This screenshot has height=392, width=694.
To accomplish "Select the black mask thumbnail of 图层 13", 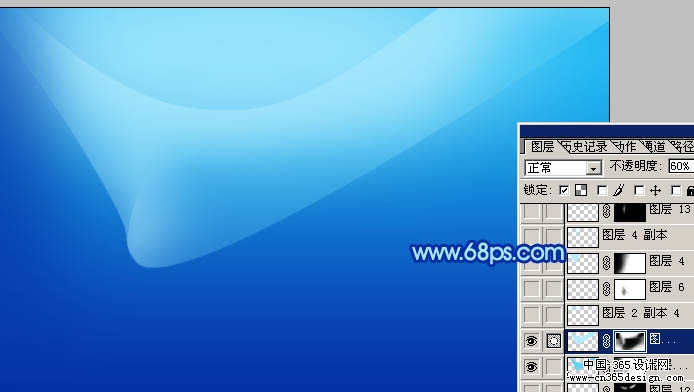I will point(630,212).
